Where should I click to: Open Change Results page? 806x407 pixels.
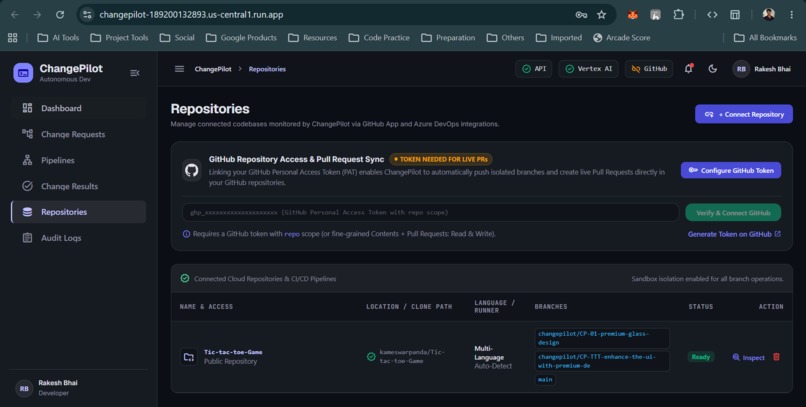coord(78,186)
